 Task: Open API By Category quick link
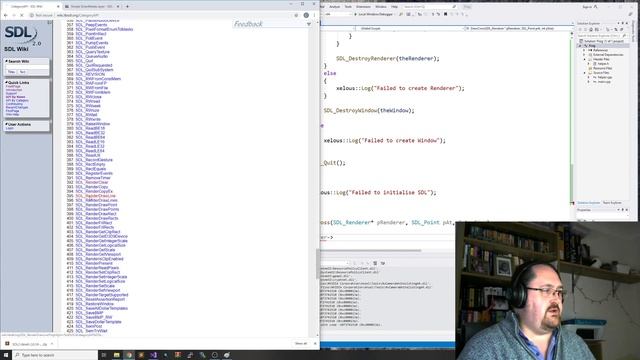[17, 100]
